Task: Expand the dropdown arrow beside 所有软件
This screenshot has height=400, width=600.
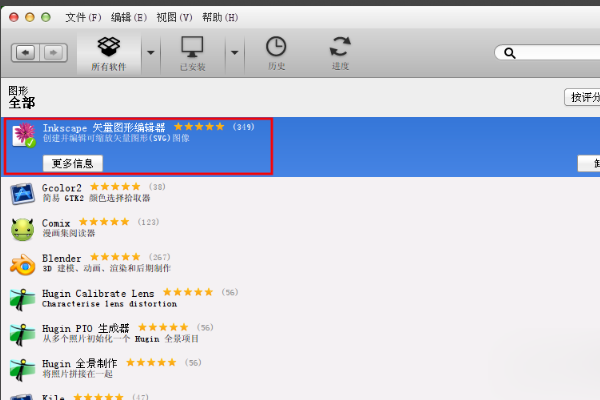Action: pos(151,53)
